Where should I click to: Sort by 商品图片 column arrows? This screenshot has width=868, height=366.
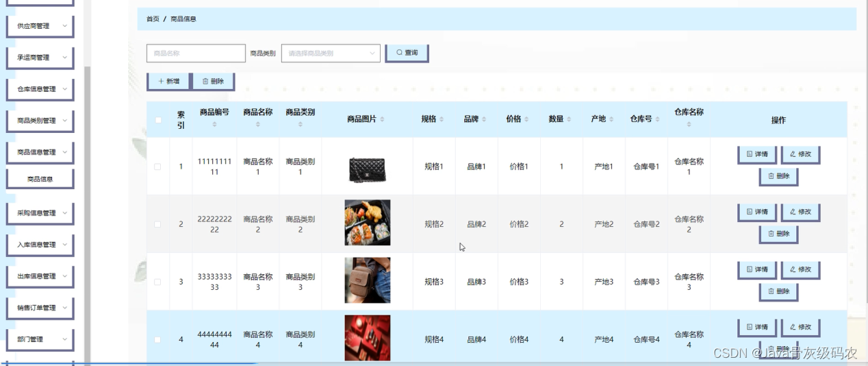click(x=382, y=119)
